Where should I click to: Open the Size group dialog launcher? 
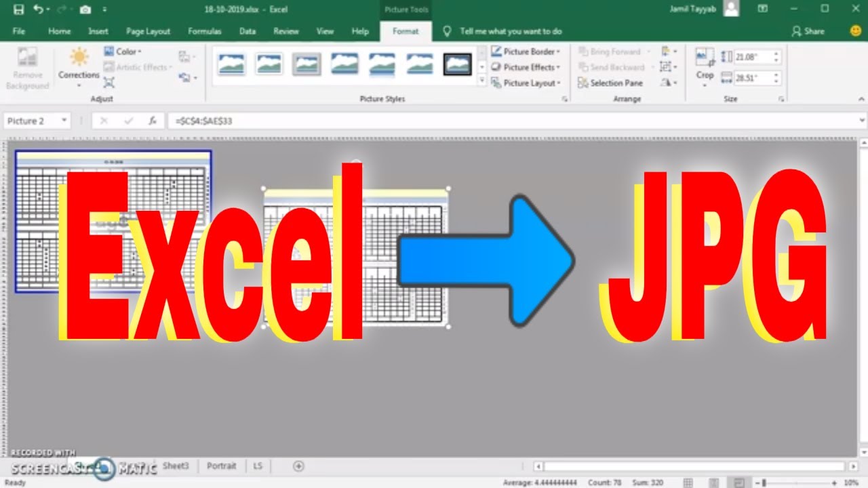tap(781, 99)
